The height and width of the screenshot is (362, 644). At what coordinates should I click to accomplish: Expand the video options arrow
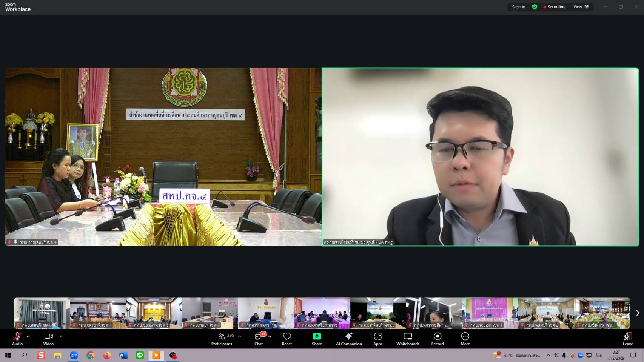(61, 336)
